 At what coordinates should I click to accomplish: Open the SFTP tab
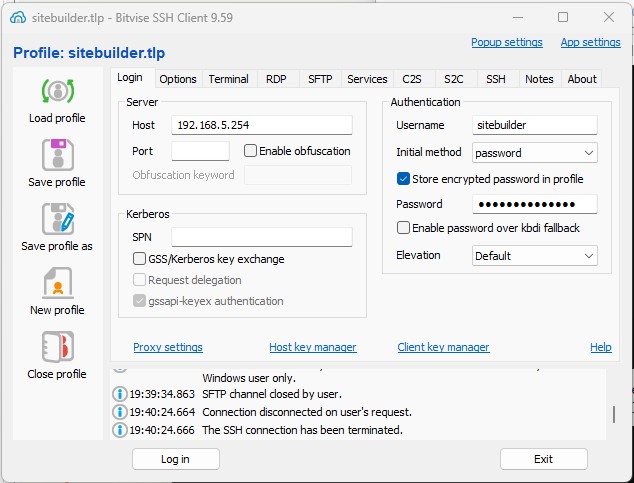320,79
